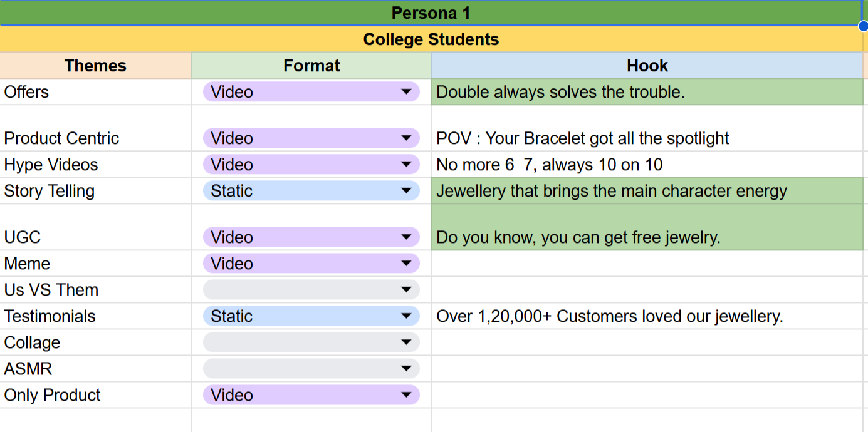This screenshot has width=868, height=432.
Task: Open Testimonials Static format dropdown
Action: (406, 316)
